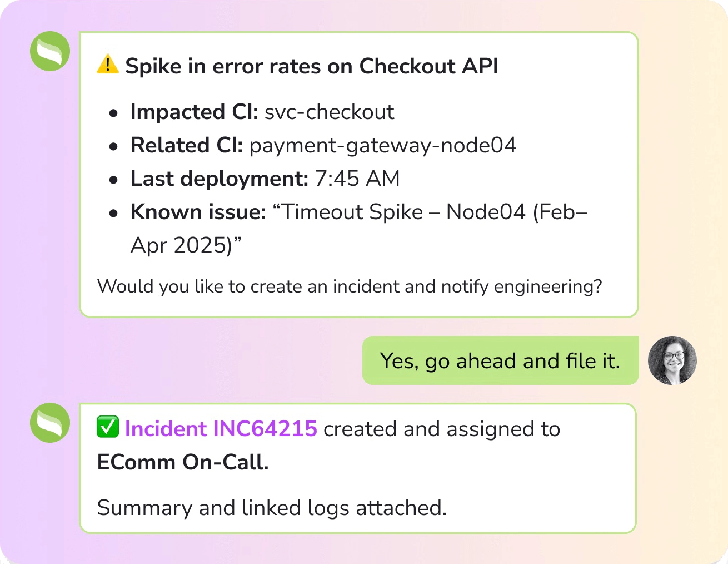Screen dimensions: 728x564
Task: Select the "Yes, go ahead and file it" reply
Action: pos(500,361)
